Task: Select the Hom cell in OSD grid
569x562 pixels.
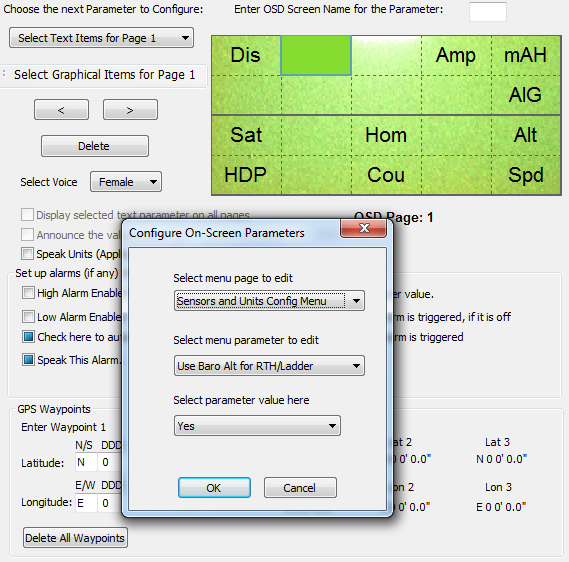Action: [x=386, y=135]
